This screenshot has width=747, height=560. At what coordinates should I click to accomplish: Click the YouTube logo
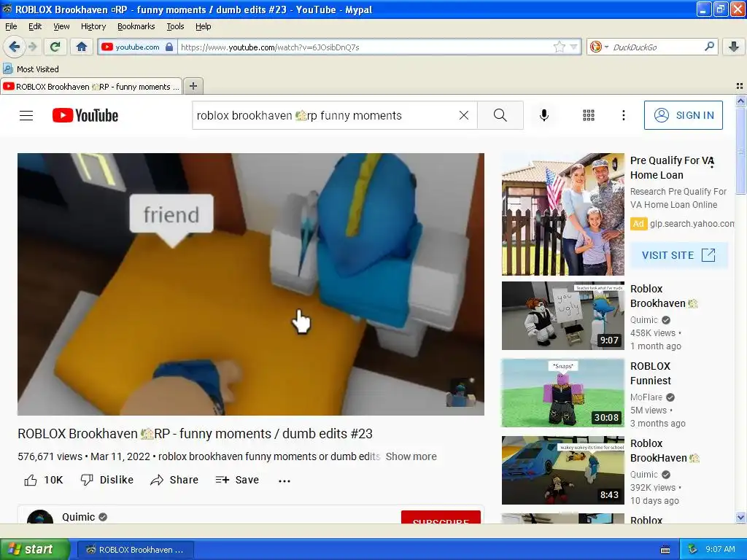[85, 115]
